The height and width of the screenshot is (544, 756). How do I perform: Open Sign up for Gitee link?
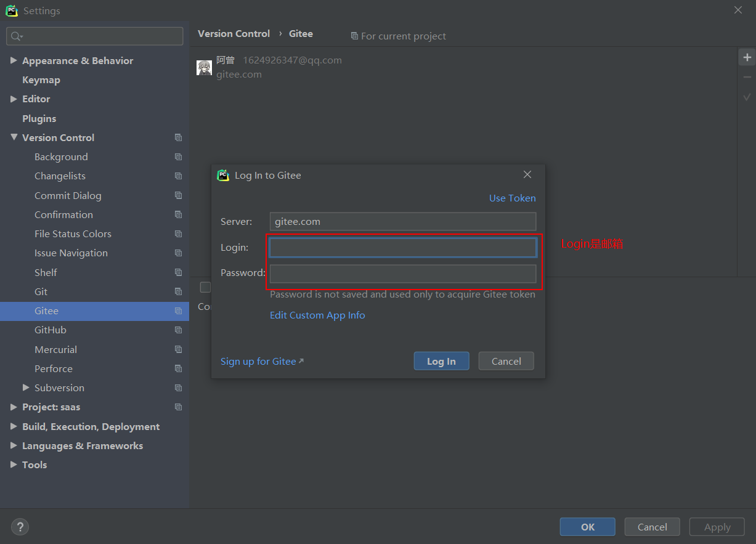pyautogui.click(x=262, y=361)
